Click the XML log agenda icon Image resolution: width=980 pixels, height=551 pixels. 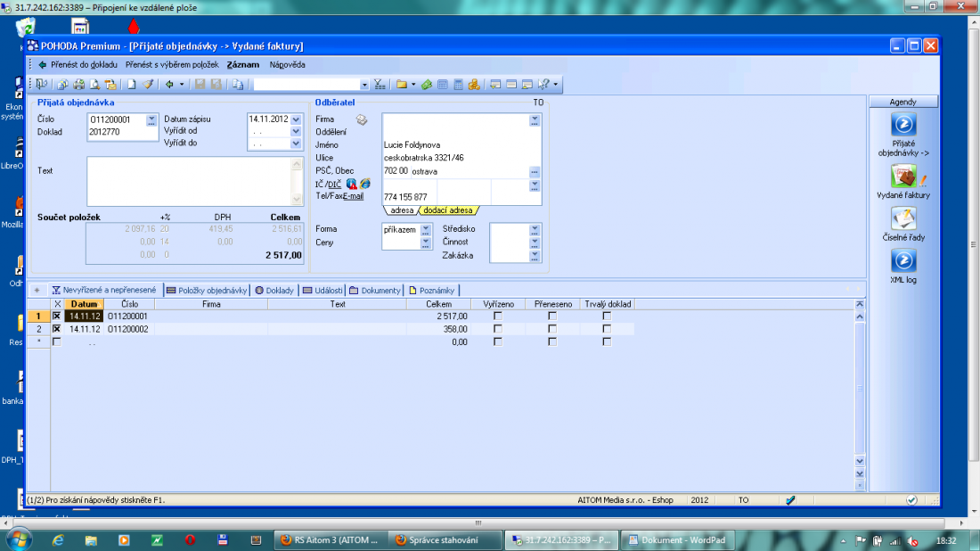[x=903, y=261]
